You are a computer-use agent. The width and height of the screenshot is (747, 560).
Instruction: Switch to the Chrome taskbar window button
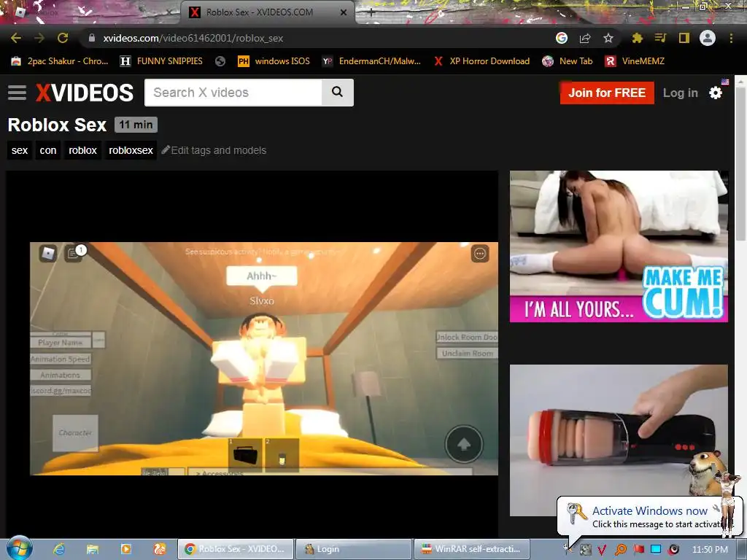click(x=236, y=549)
